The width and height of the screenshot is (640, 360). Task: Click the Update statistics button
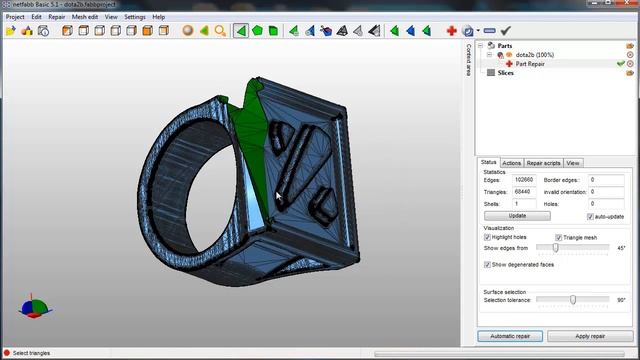(517, 216)
